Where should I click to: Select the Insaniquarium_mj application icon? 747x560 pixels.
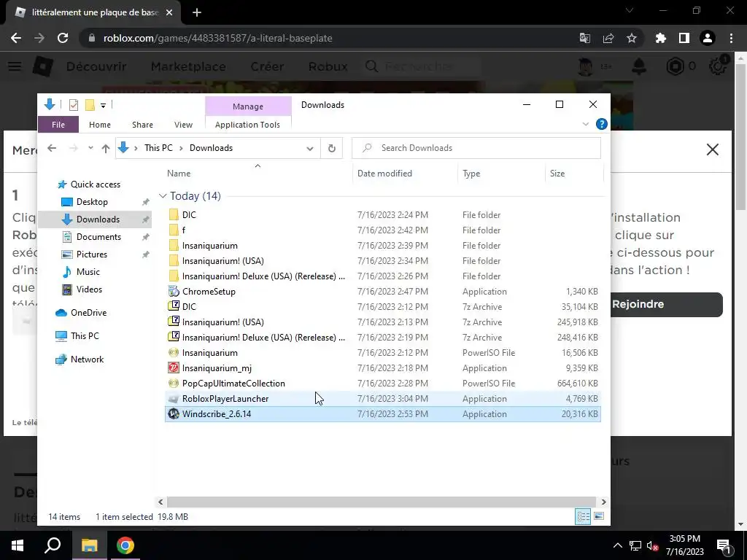coord(174,368)
